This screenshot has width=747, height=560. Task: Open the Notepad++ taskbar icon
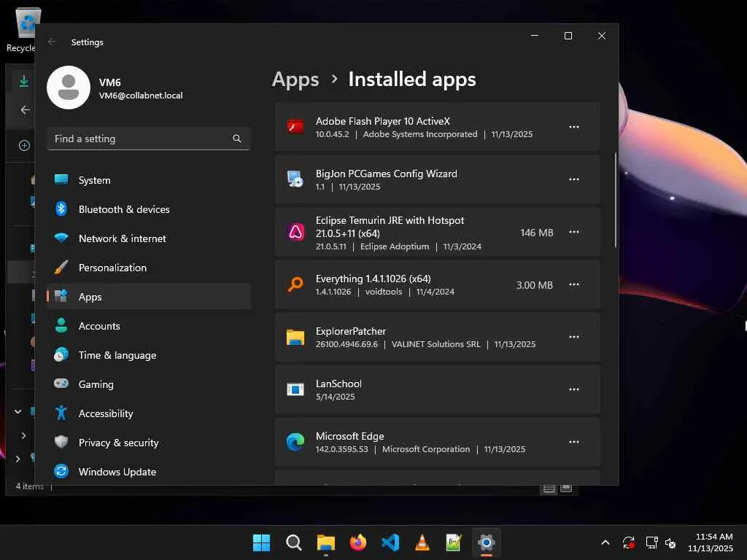point(454,542)
